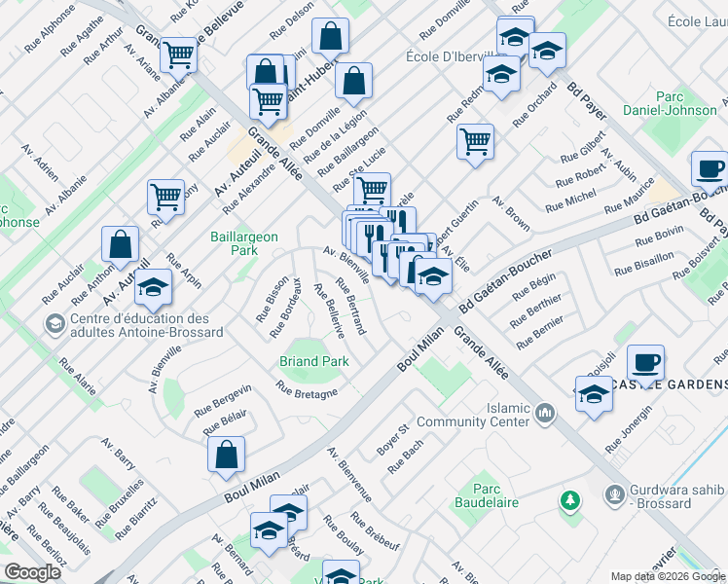
Task: Click the front school marker near Av. Bernard
Action: 269,531
